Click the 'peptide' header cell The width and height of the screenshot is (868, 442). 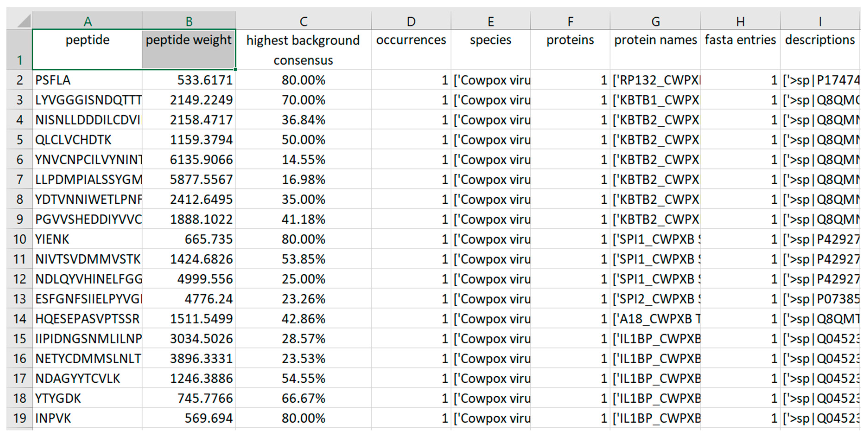click(x=87, y=50)
